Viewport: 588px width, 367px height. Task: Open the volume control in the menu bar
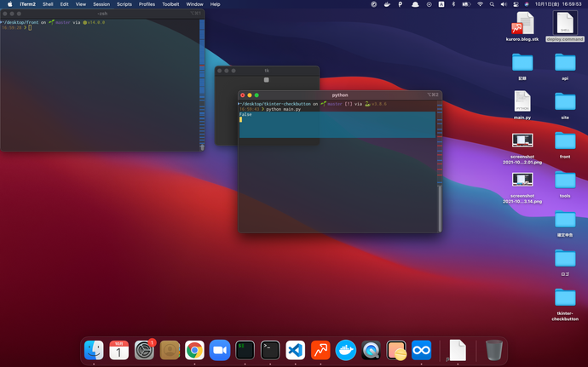(x=504, y=4)
